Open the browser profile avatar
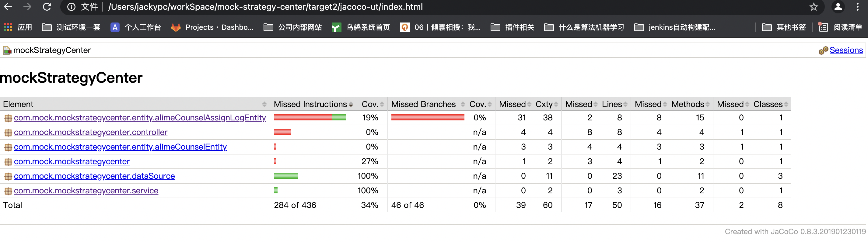Viewport: 868px width, 242px height. tap(838, 7)
